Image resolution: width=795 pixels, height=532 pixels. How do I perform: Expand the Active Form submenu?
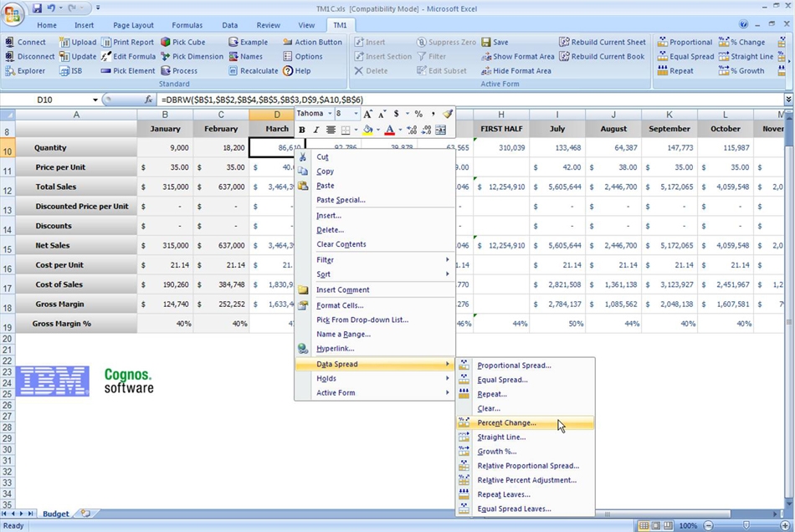[375, 392]
